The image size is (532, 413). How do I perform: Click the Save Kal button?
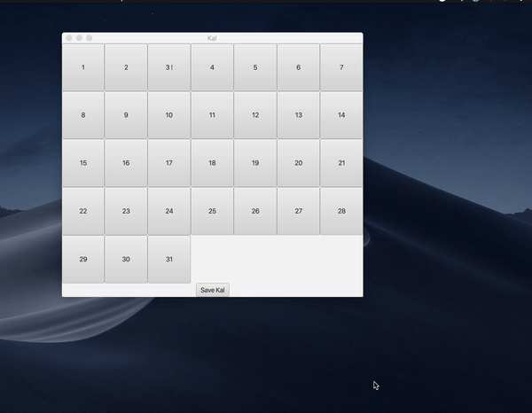[x=213, y=290]
